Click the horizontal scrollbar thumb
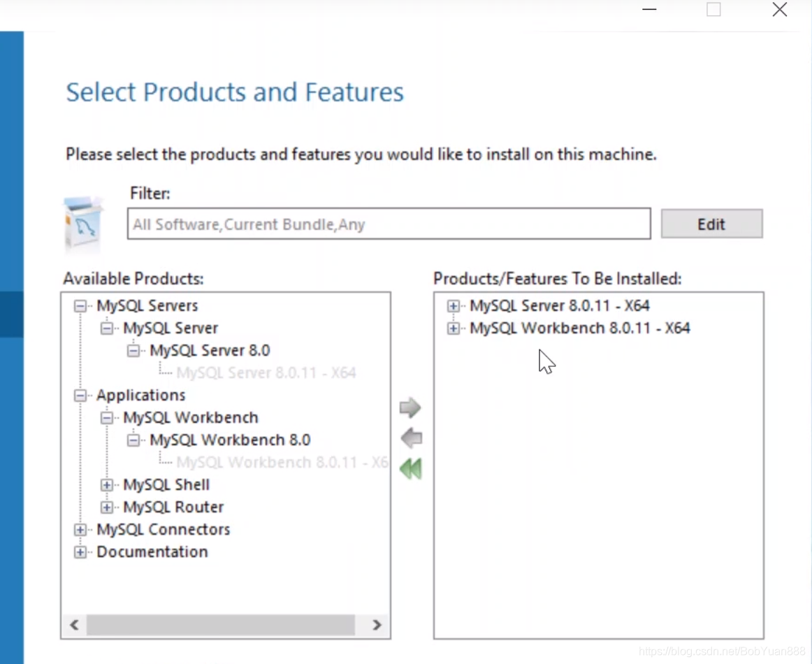The image size is (812, 664). 221,625
